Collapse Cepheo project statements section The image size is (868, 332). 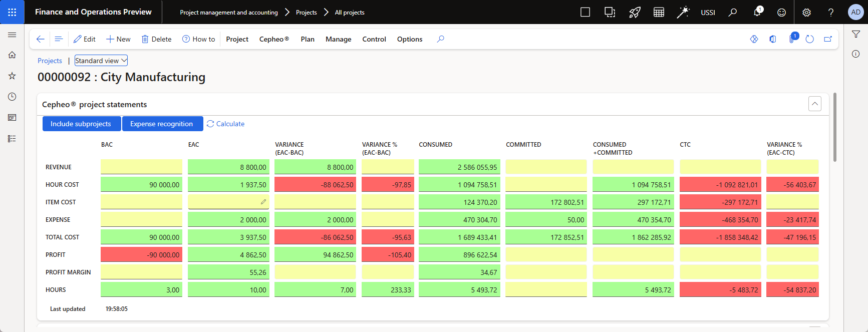pos(815,104)
